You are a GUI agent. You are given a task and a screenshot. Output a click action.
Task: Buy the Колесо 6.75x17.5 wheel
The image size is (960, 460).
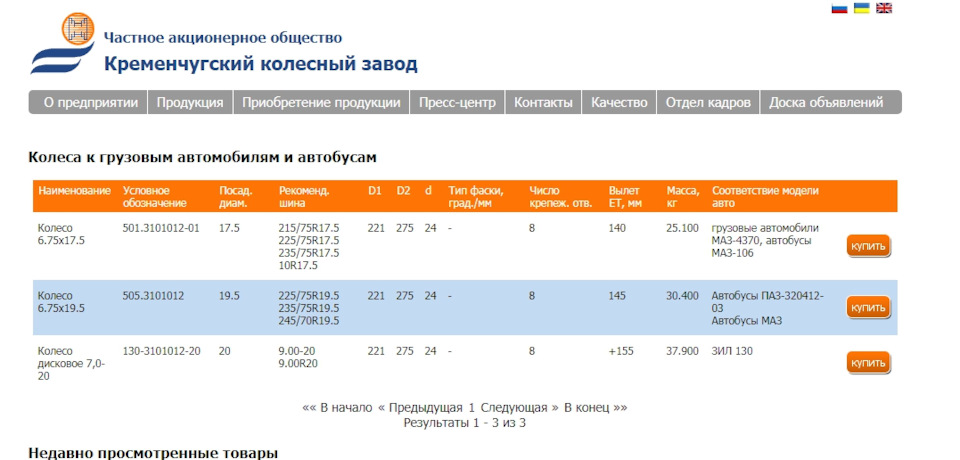tap(867, 246)
